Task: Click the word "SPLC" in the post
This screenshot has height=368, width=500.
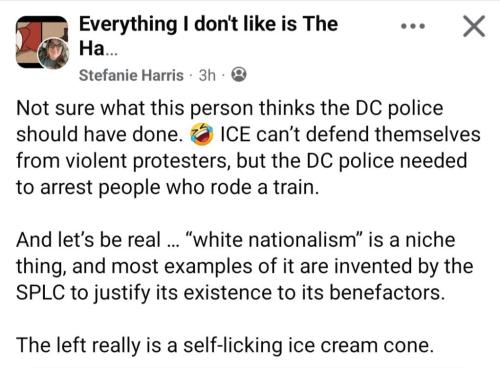Action: click(x=40, y=292)
